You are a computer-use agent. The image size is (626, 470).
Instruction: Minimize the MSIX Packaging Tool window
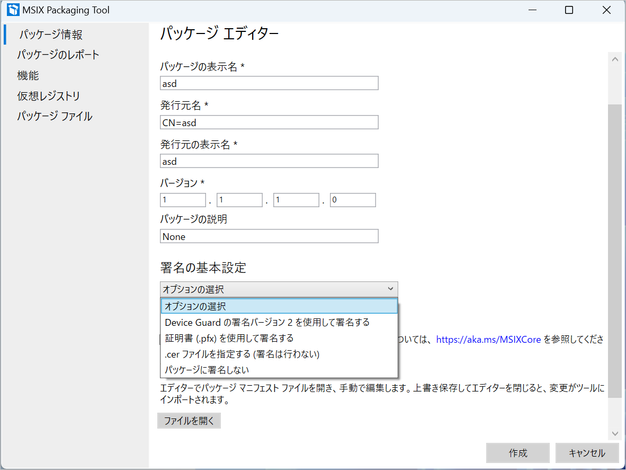532,10
